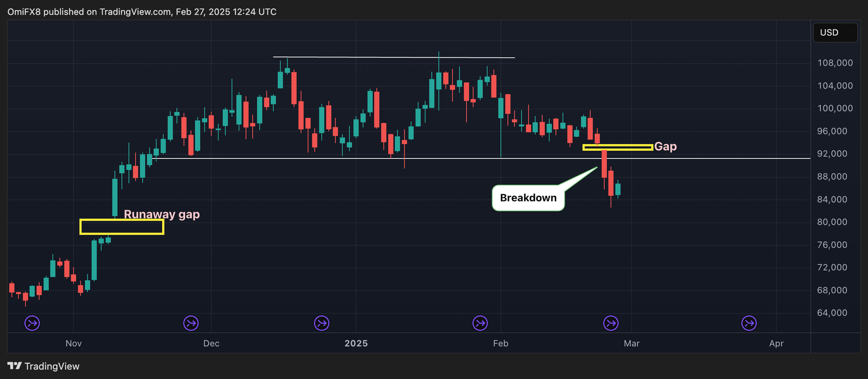Open the USD currency selector

[x=835, y=33]
